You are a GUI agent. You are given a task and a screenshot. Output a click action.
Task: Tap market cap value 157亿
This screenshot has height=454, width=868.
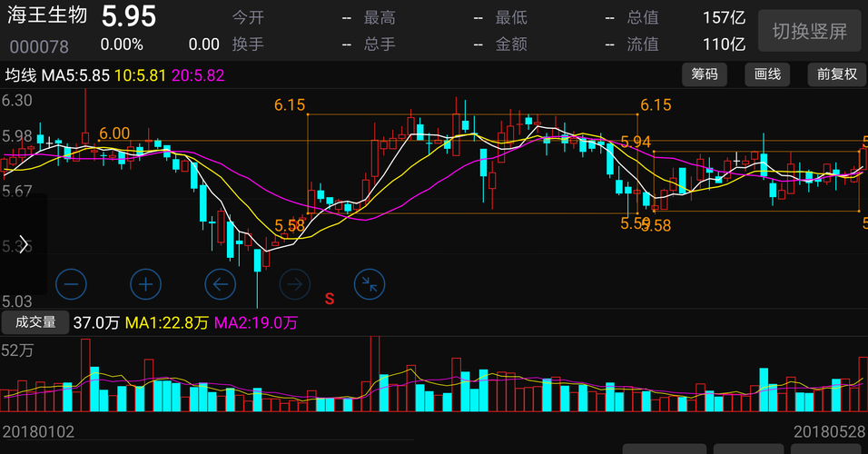pos(724,18)
